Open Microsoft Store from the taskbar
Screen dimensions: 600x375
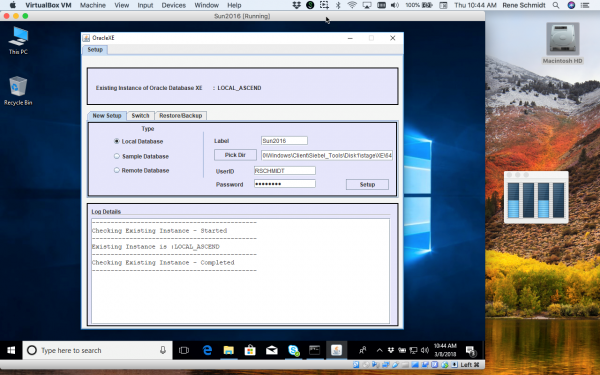click(250, 350)
